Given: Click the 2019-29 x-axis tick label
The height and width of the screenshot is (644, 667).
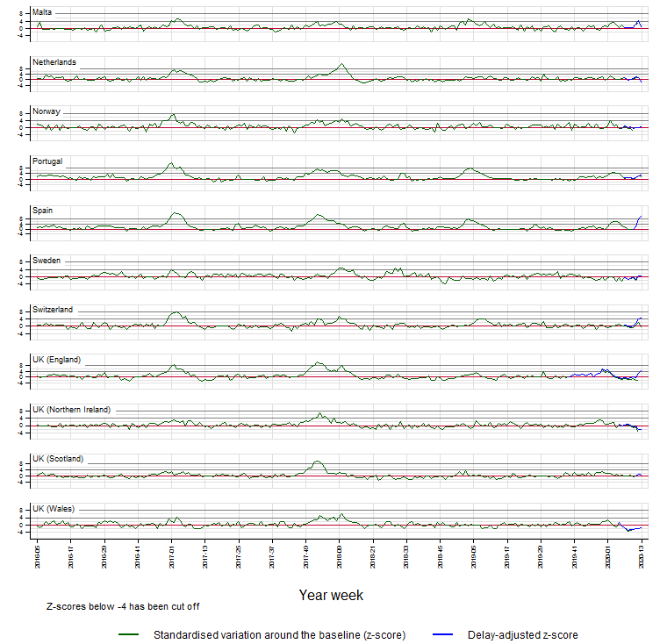Looking at the screenshot, I should click(541, 557).
